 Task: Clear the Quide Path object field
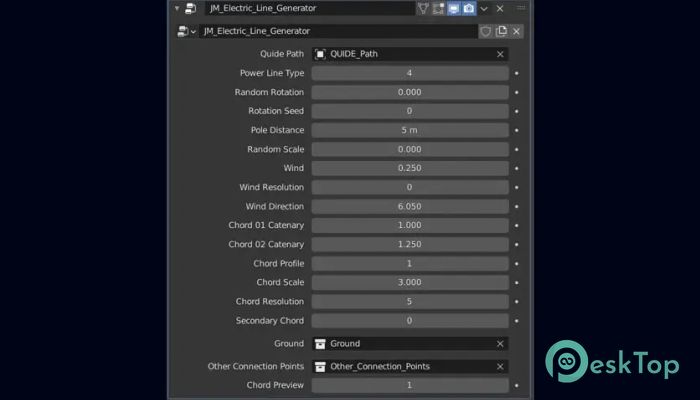click(500, 54)
